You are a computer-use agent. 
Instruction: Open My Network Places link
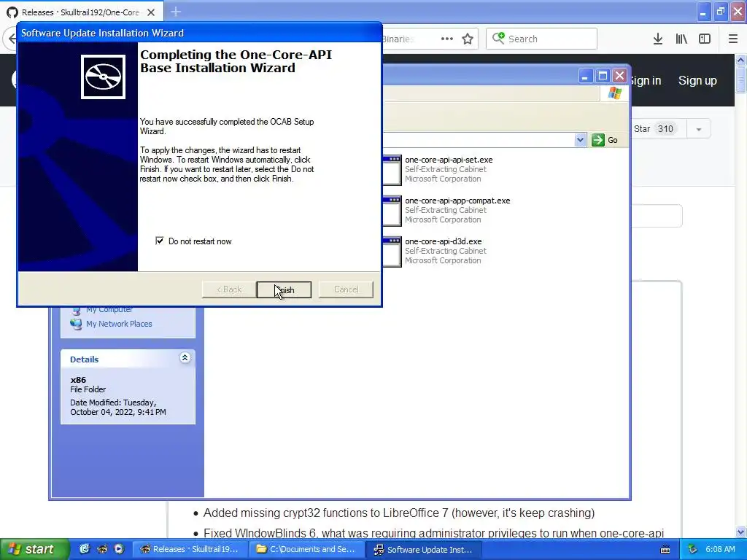[119, 324]
